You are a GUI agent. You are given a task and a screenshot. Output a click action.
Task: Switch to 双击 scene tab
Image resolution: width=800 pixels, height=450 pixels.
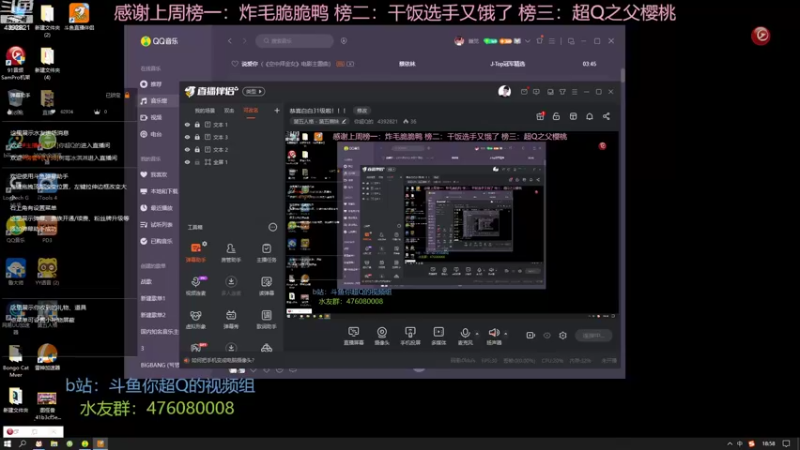(x=229, y=111)
